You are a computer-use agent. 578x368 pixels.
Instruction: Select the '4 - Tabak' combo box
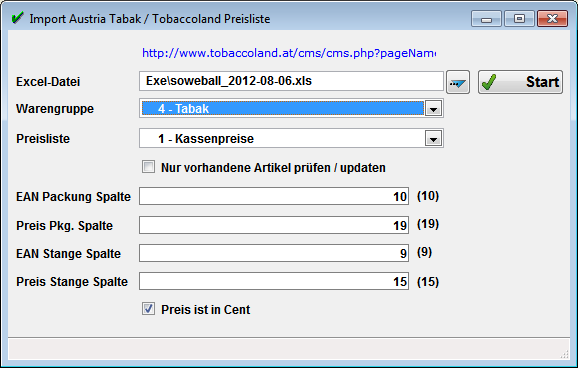[x=291, y=108]
